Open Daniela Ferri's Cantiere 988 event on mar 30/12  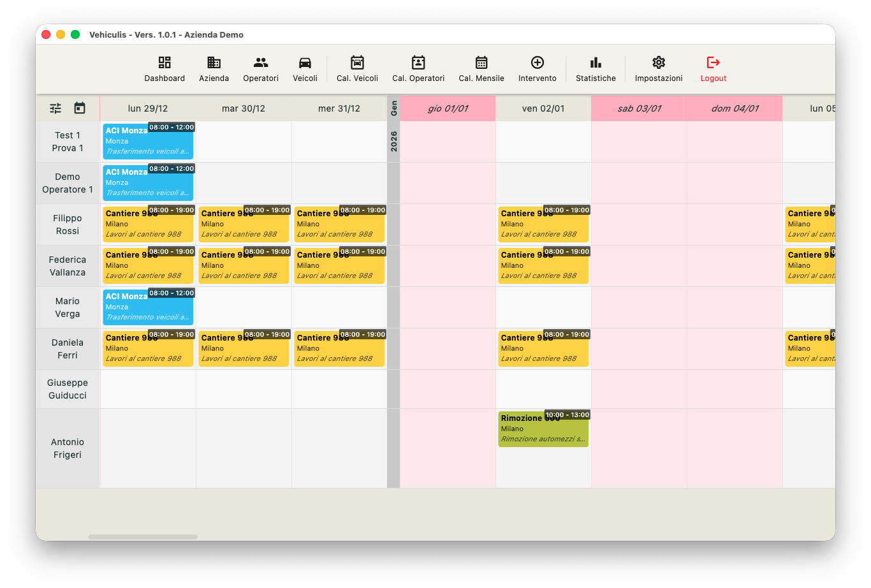[x=244, y=348]
